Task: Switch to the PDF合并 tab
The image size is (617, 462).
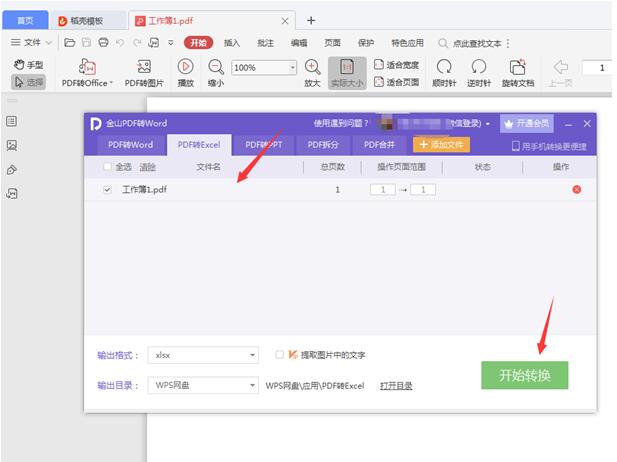Action: click(379, 145)
